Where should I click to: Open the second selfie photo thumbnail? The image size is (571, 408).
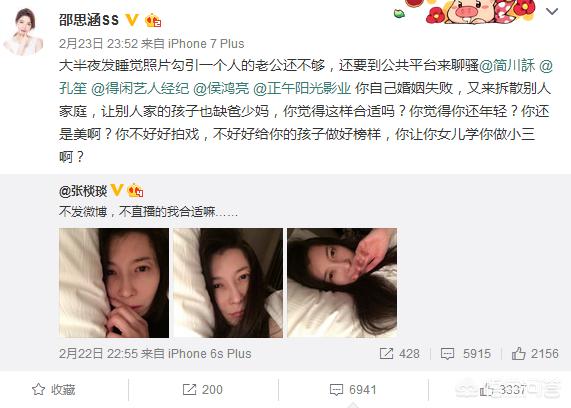coord(228,283)
